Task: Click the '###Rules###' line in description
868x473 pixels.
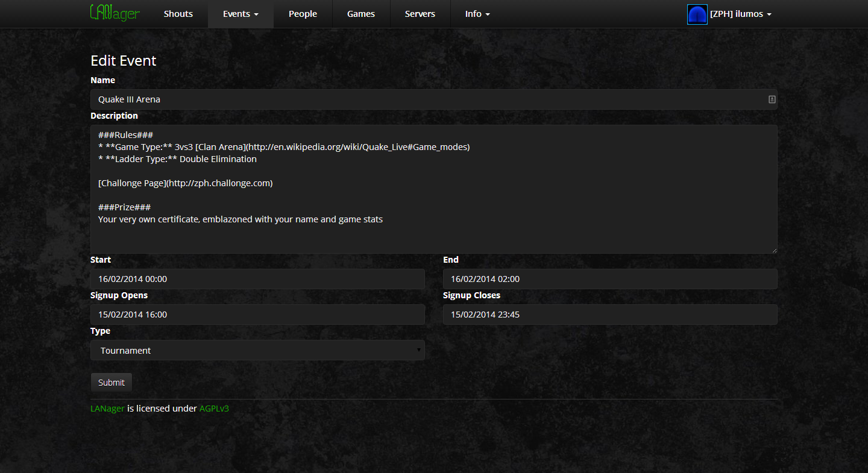Action: point(126,135)
